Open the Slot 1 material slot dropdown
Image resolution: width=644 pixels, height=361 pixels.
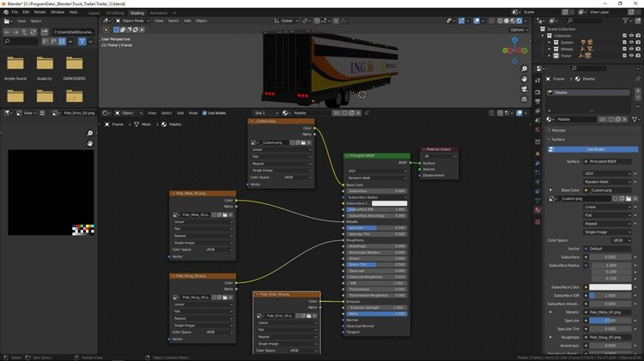tap(265, 112)
